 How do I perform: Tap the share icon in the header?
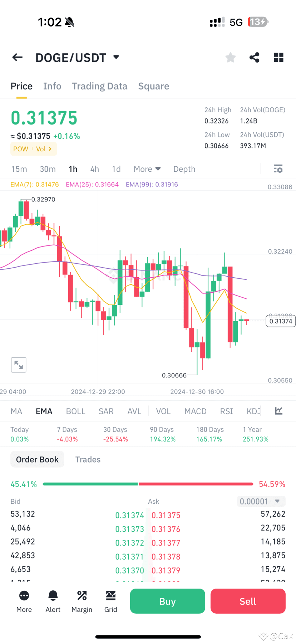(x=254, y=57)
